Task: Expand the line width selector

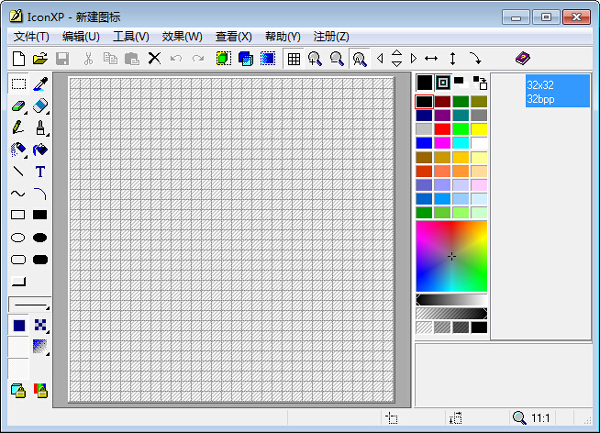Action: pyautogui.click(x=29, y=303)
